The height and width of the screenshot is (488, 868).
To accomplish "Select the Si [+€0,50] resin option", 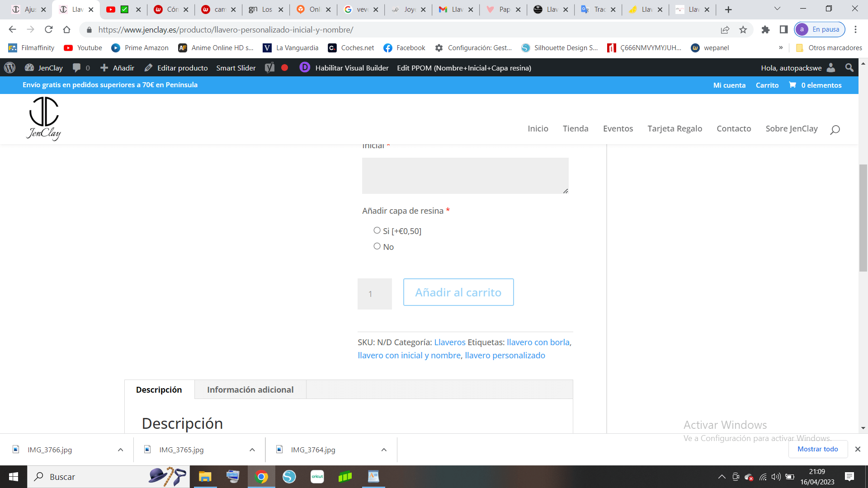I will point(377,230).
